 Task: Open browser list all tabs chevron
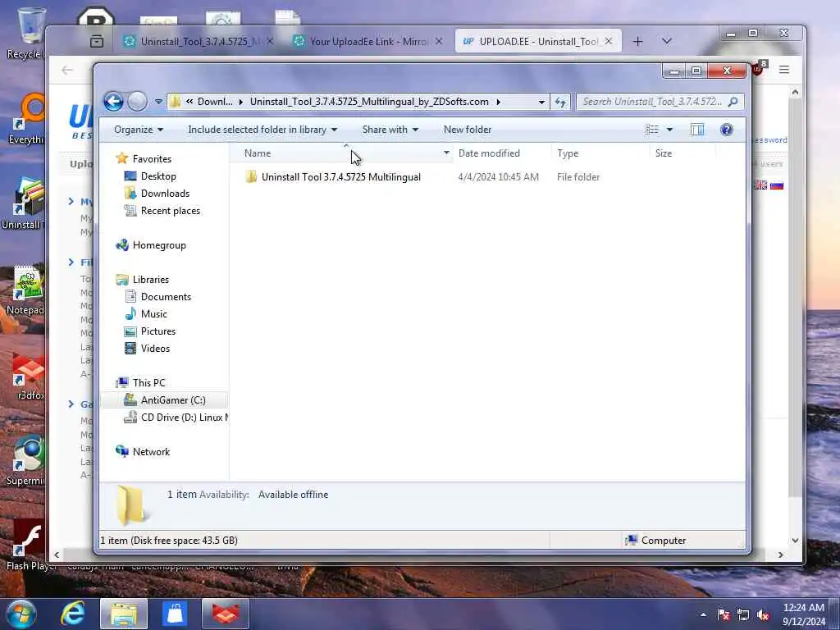[x=666, y=41]
